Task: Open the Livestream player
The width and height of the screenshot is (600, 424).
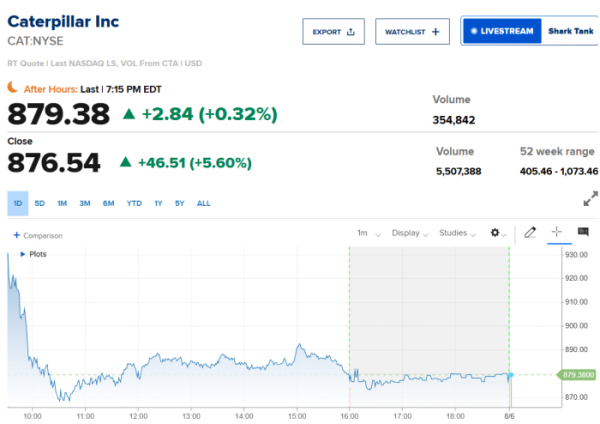Action: coord(502,31)
